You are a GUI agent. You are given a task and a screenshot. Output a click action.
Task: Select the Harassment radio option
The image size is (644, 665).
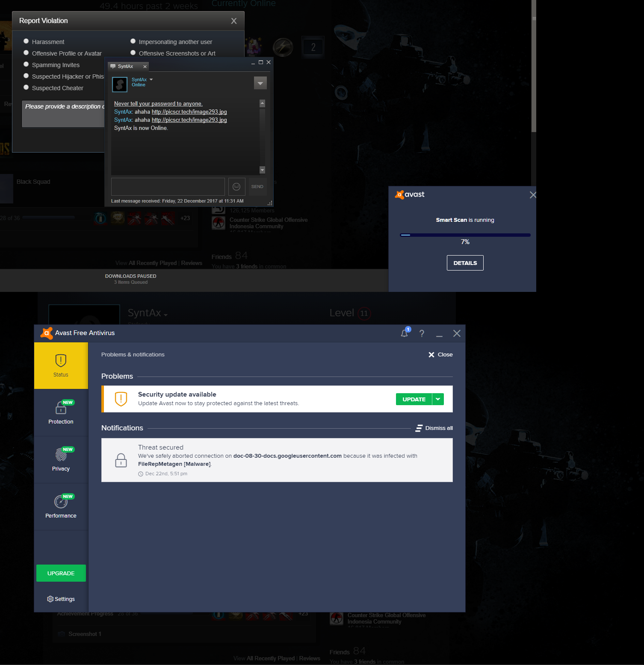26,41
